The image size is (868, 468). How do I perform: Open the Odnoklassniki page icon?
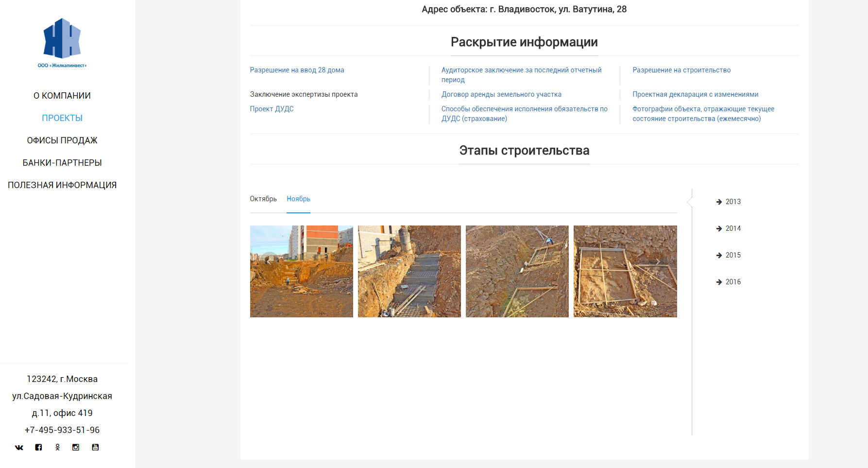point(57,448)
